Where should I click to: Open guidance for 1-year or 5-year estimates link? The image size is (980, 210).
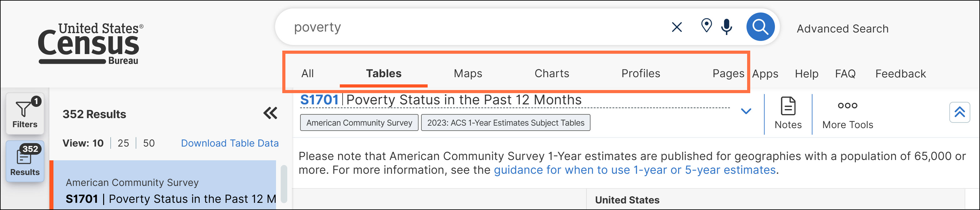635,170
